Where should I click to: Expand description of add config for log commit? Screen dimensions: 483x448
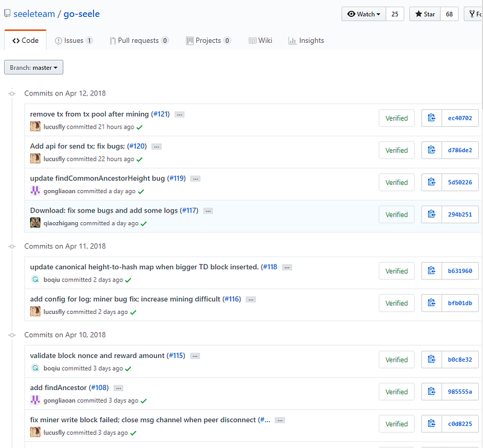tap(251, 299)
